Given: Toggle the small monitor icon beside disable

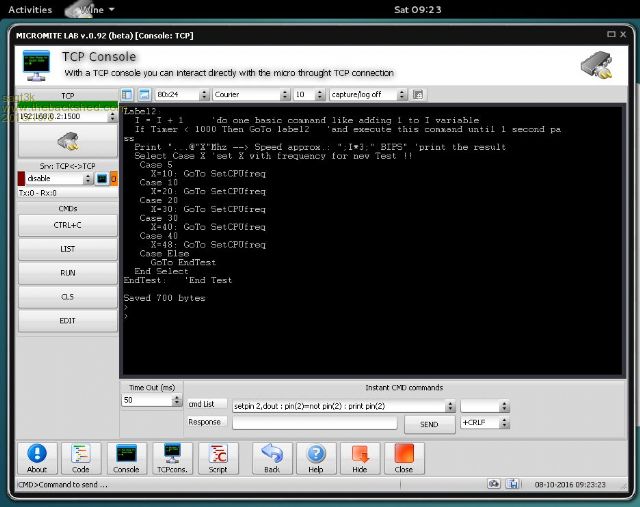Looking at the screenshot, I should pos(101,179).
